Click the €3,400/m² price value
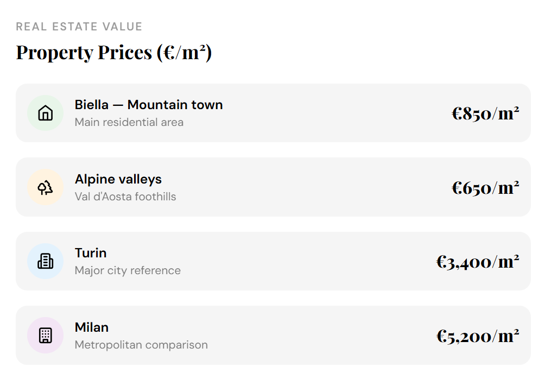The image size is (551, 392). coord(478,261)
